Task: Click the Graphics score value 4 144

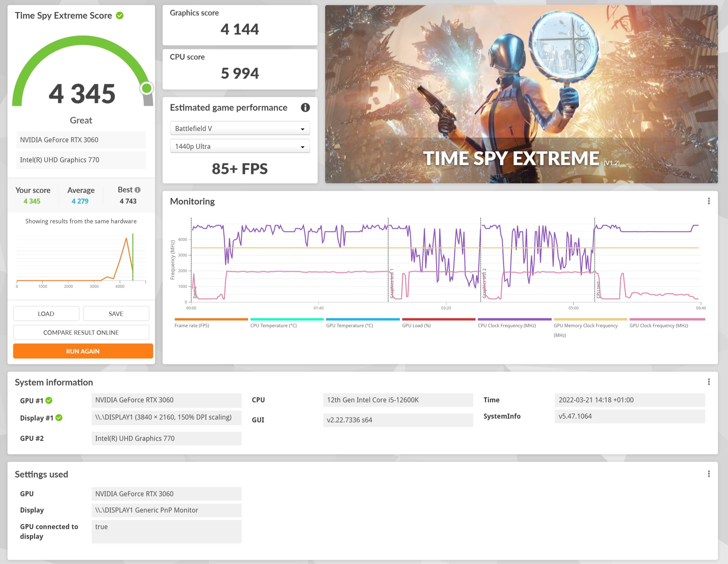Action: pos(240,29)
